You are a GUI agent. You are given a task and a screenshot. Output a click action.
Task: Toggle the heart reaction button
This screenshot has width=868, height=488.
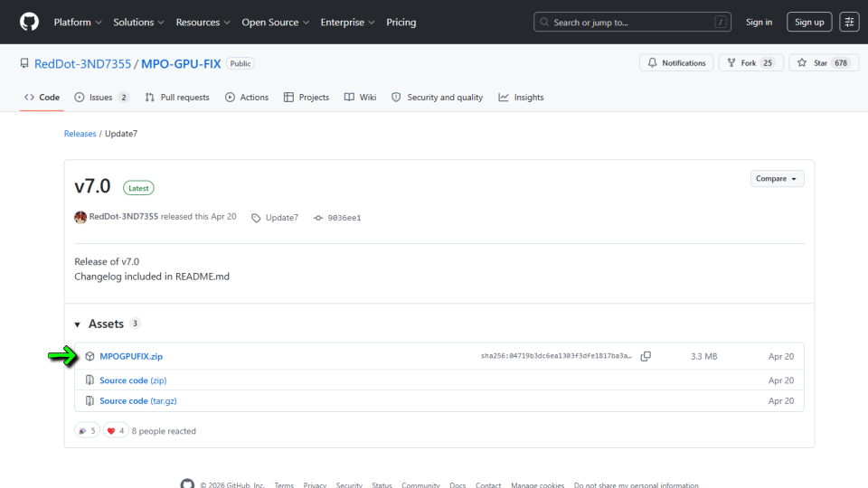click(116, 430)
